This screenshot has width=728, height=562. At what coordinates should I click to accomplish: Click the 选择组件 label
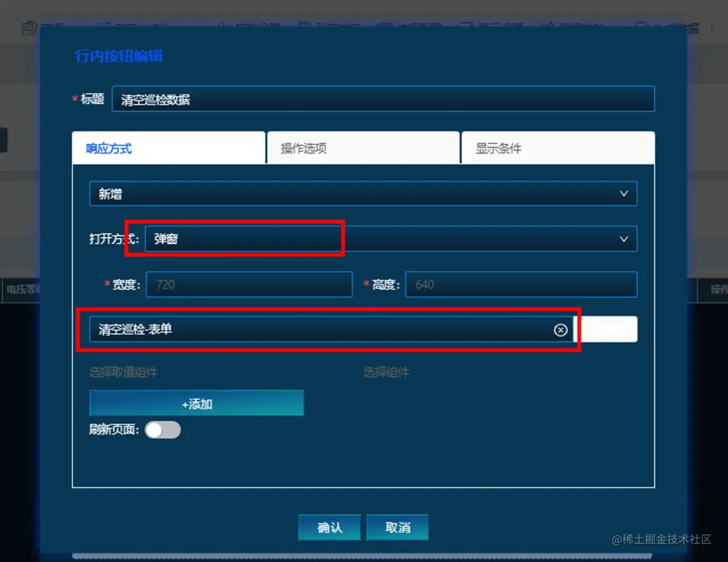click(386, 372)
